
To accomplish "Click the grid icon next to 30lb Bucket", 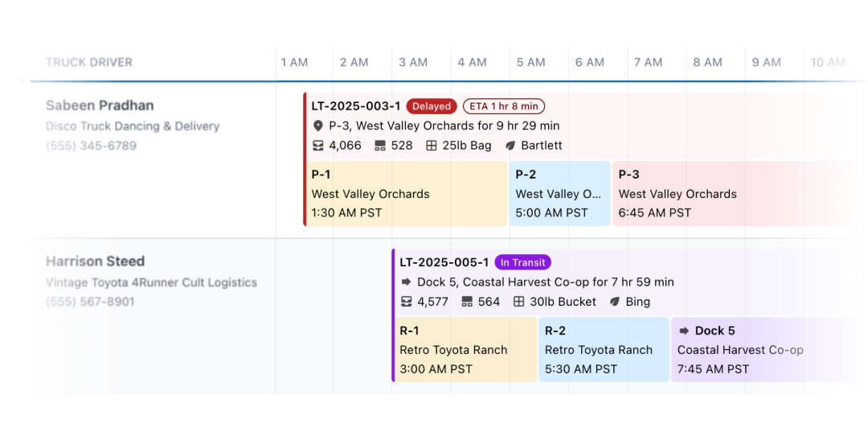I will point(519,302).
